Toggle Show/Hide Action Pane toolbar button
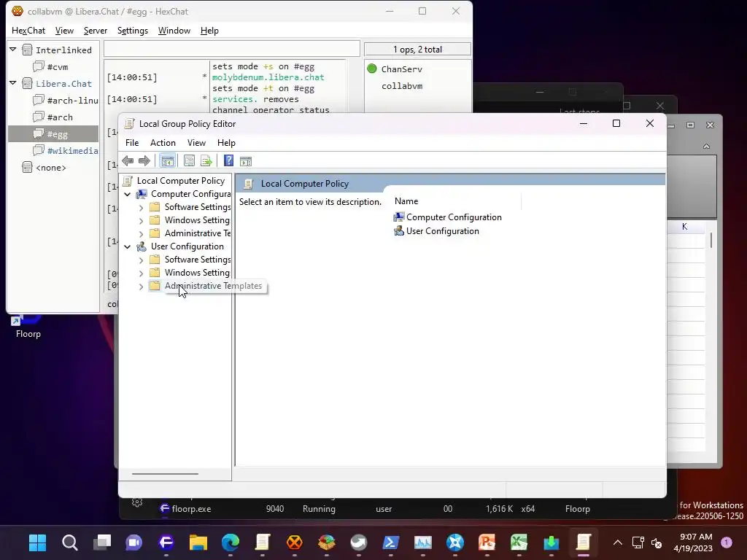The image size is (747, 560). [x=246, y=161]
